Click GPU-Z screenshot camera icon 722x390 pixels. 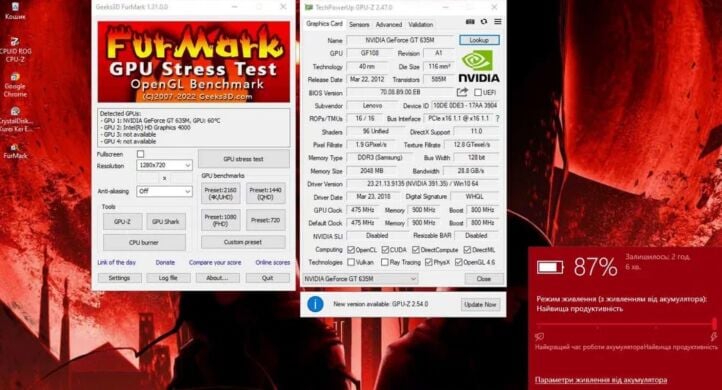tap(470, 22)
